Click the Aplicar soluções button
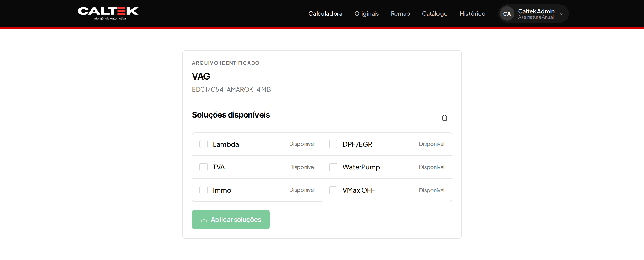The height and width of the screenshot is (260, 644). point(231,220)
